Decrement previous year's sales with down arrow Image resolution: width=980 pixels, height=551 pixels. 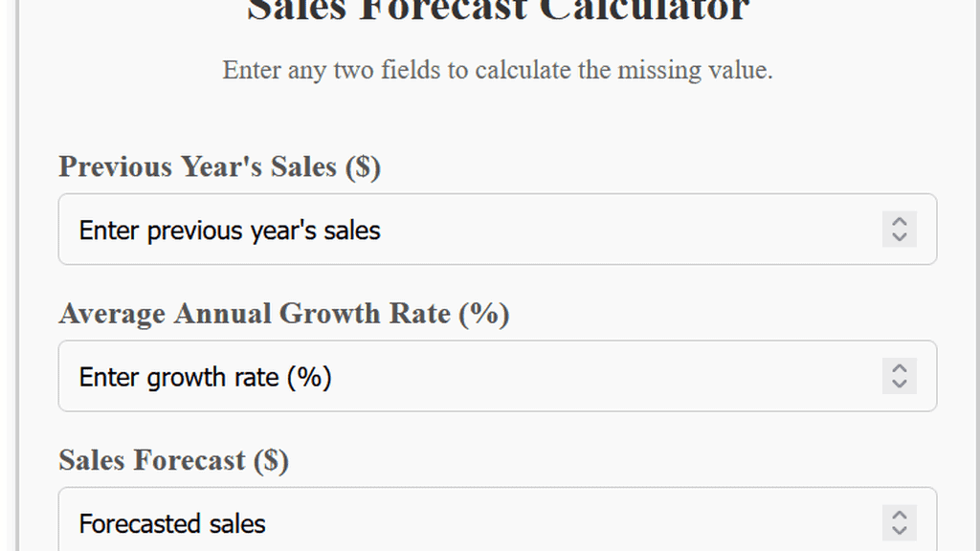899,237
